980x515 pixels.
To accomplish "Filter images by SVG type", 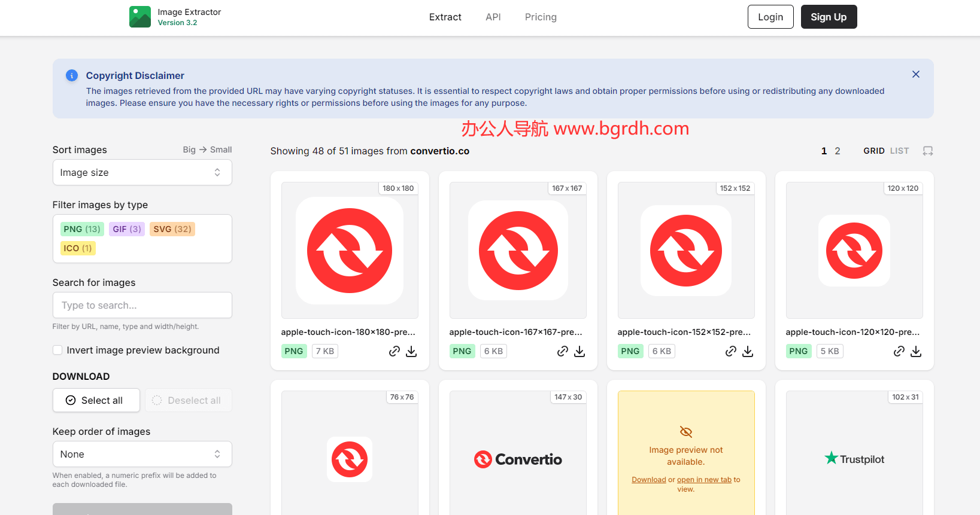I will pyautogui.click(x=172, y=229).
